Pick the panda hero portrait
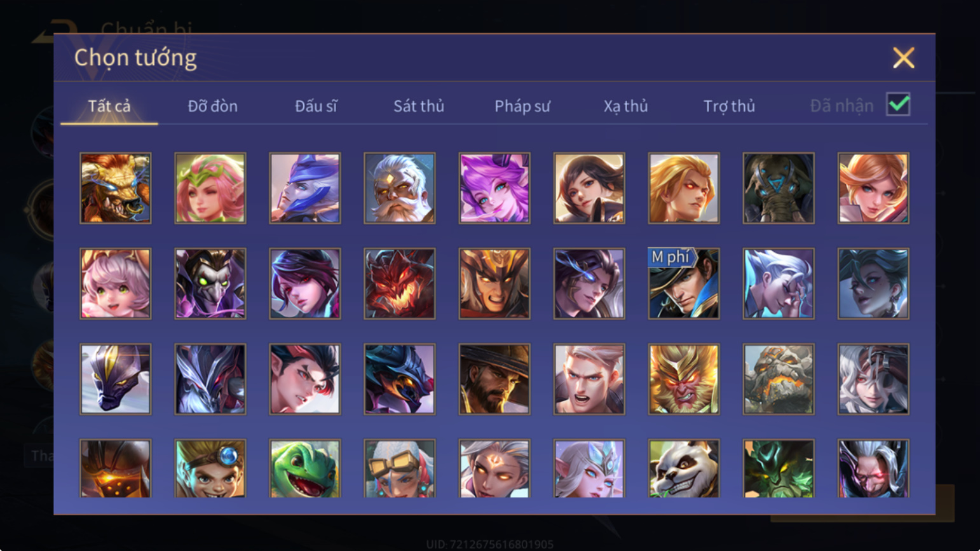The image size is (980, 551). click(x=684, y=468)
